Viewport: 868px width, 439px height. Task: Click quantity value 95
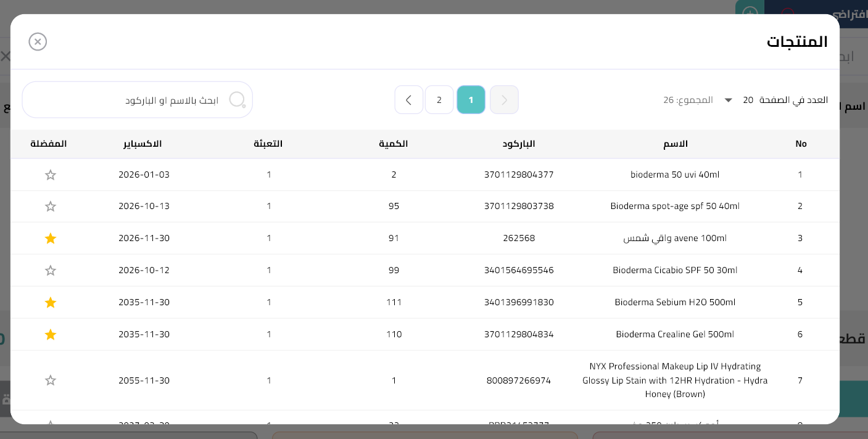pos(394,206)
